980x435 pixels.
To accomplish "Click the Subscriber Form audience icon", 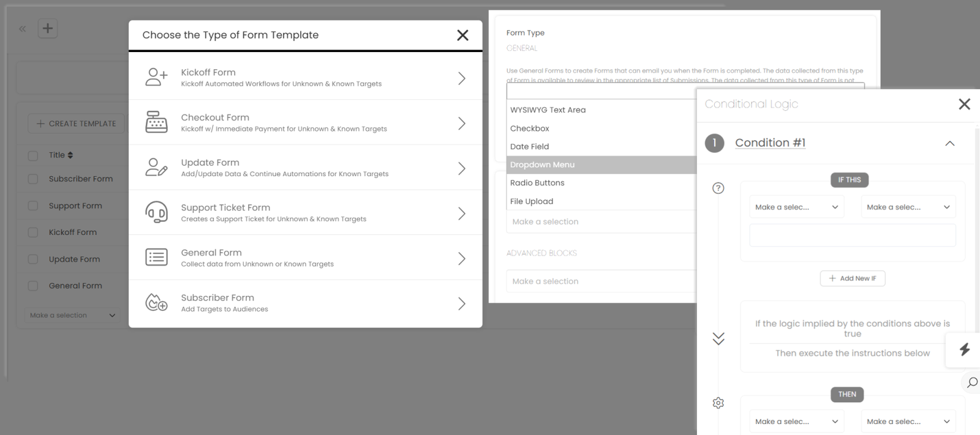I will click(x=156, y=302).
